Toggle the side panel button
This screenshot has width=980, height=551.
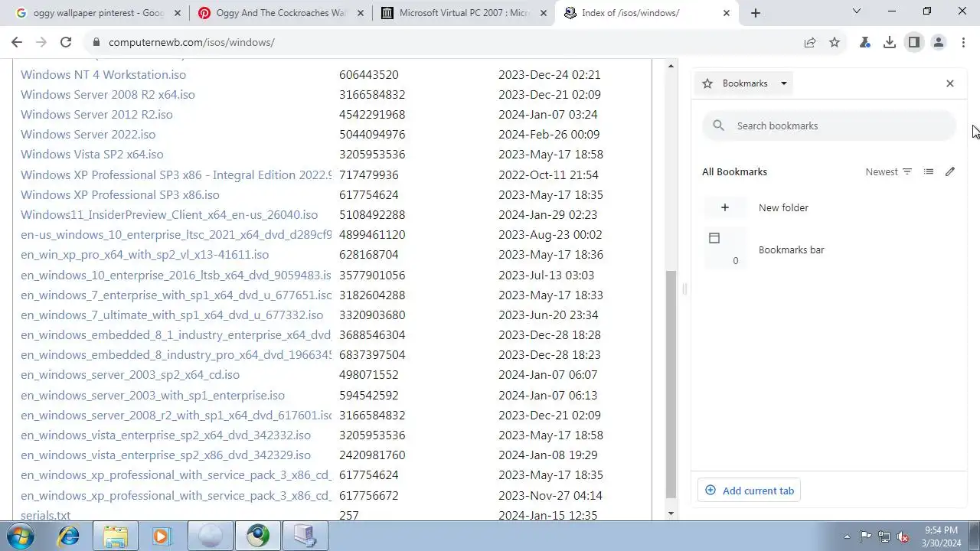coord(914,42)
